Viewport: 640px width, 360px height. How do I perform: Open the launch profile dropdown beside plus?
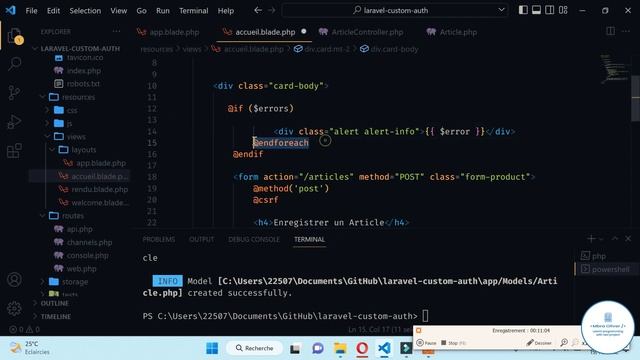point(601,239)
